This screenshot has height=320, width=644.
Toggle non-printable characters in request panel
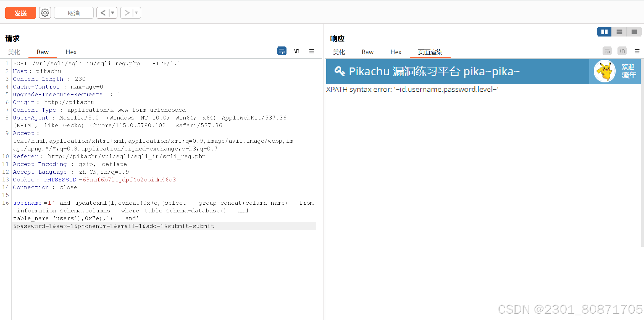[297, 51]
